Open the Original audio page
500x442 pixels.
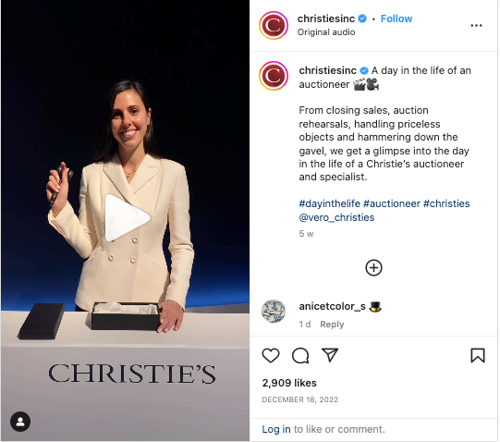click(x=326, y=32)
